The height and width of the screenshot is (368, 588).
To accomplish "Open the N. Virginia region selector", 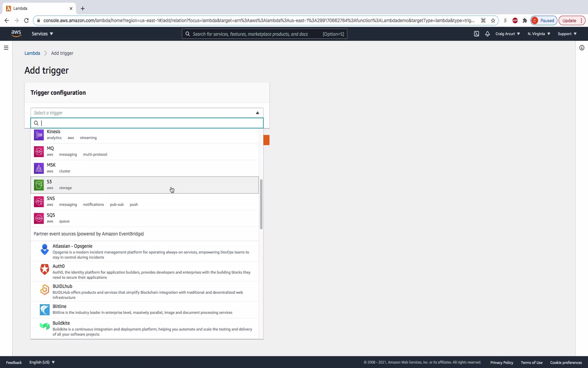I will [x=539, y=34].
